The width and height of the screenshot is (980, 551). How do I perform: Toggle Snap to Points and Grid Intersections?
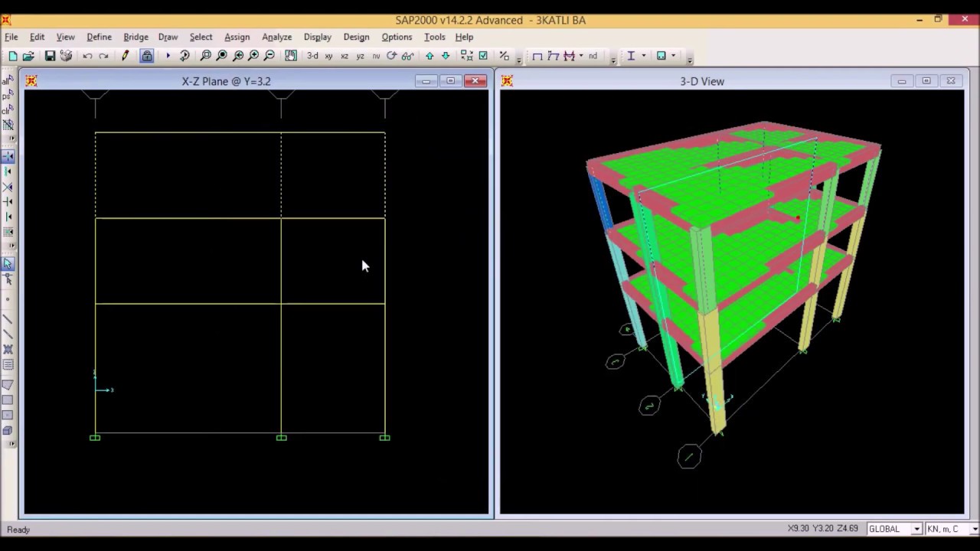pos(8,156)
